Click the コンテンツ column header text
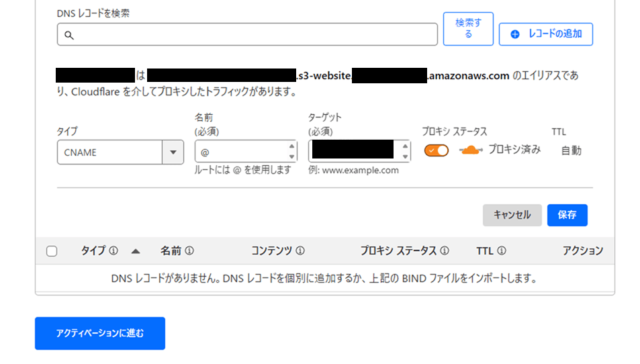This screenshot has width=640, height=364. pos(271,251)
